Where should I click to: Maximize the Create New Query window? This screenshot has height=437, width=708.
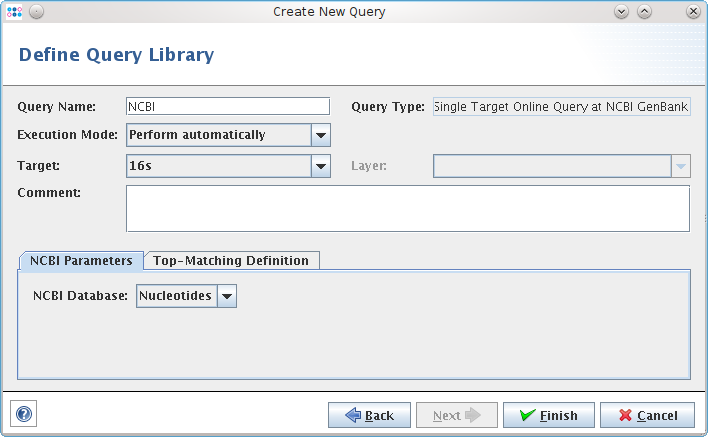(645, 12)
